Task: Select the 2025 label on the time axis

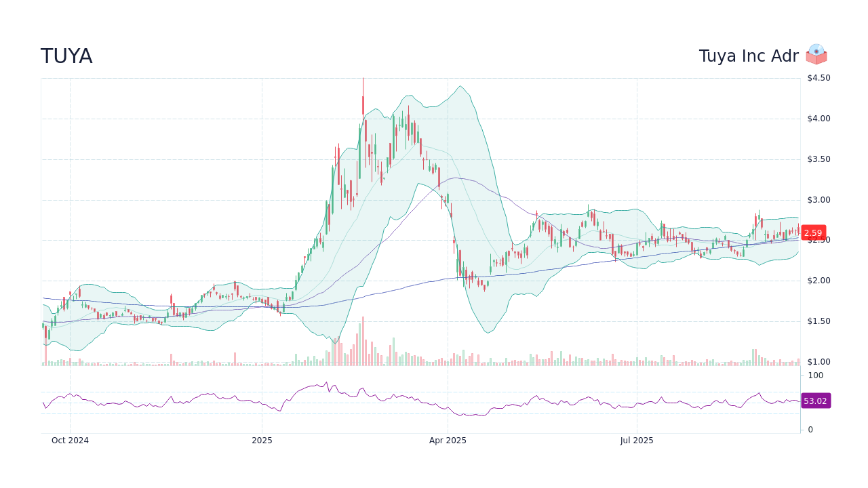Action: [x=261, y=441]
